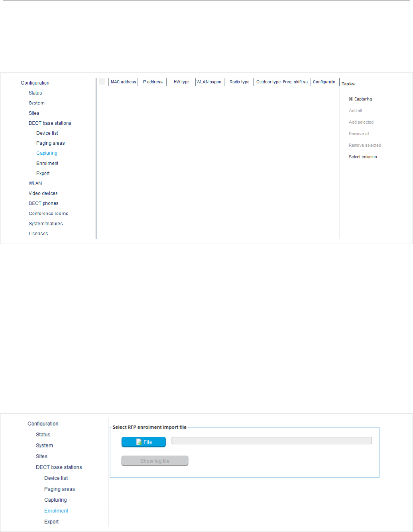The height and width of the screenshot is (532, 413).
Task: Open the WLAN menu entry
Action: pyautogui.click(x=35, y=183)
